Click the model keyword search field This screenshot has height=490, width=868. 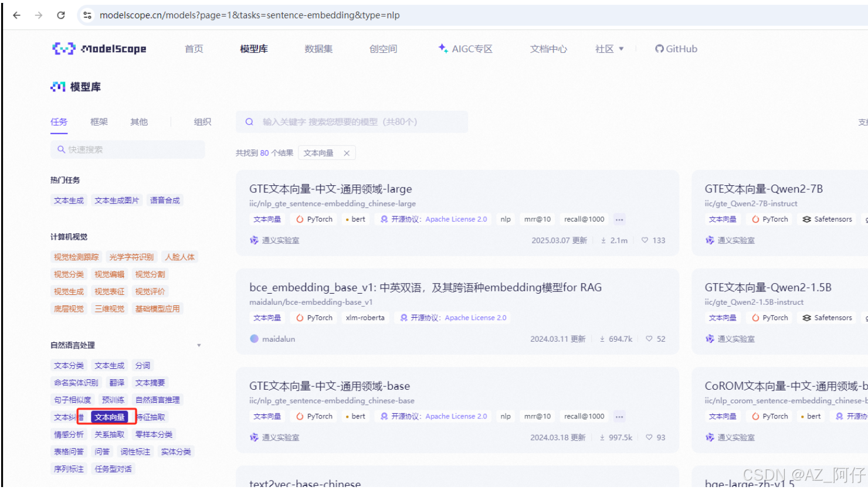[x=352, y=122]
